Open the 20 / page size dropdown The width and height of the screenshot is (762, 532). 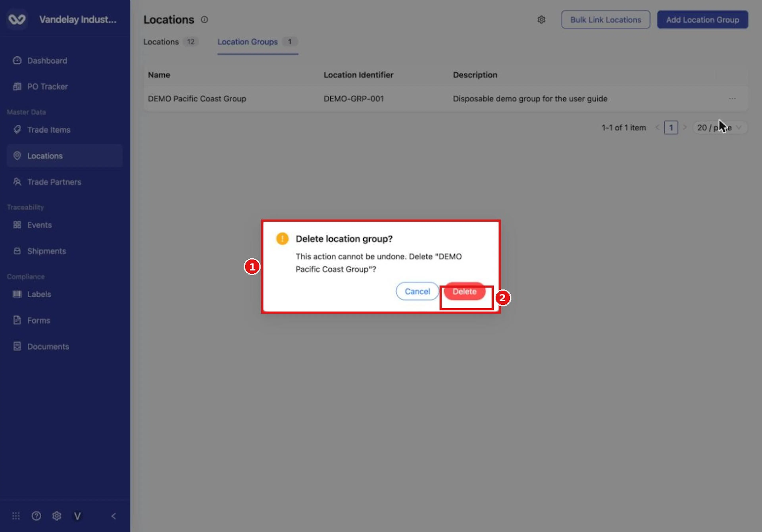tap(720, 128)
